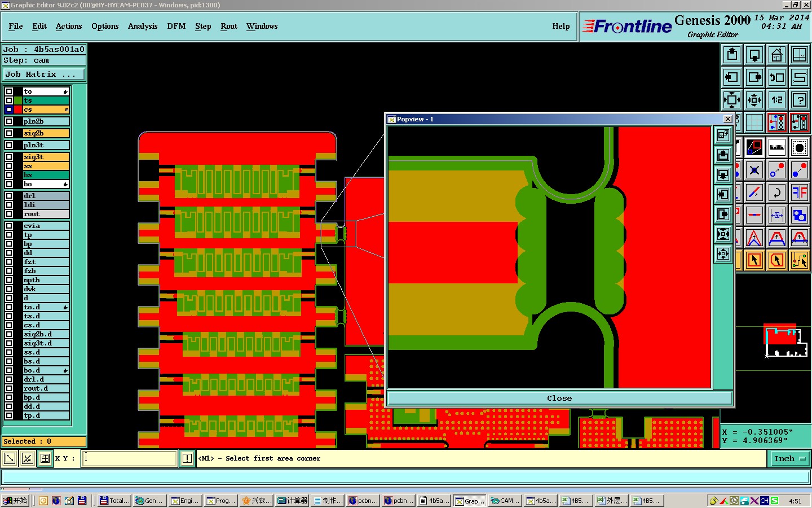This screenshot has width=812, height=508.
Task: Toggle checkbox for layer 'sig2b'
Action: tap(9, 133)
